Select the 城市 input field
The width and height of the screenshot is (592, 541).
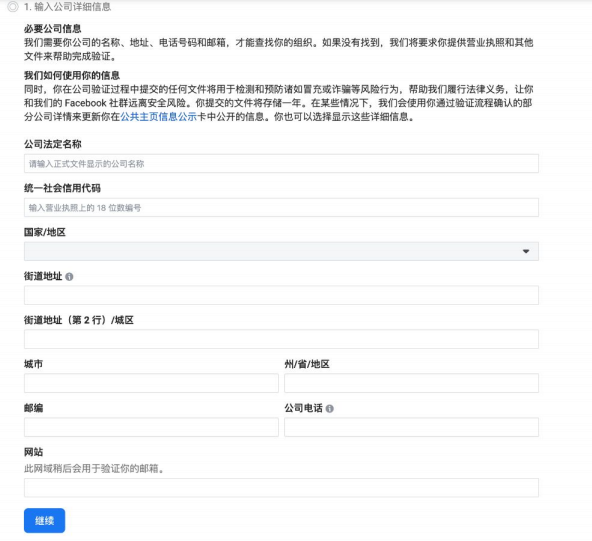pos(151,383)
